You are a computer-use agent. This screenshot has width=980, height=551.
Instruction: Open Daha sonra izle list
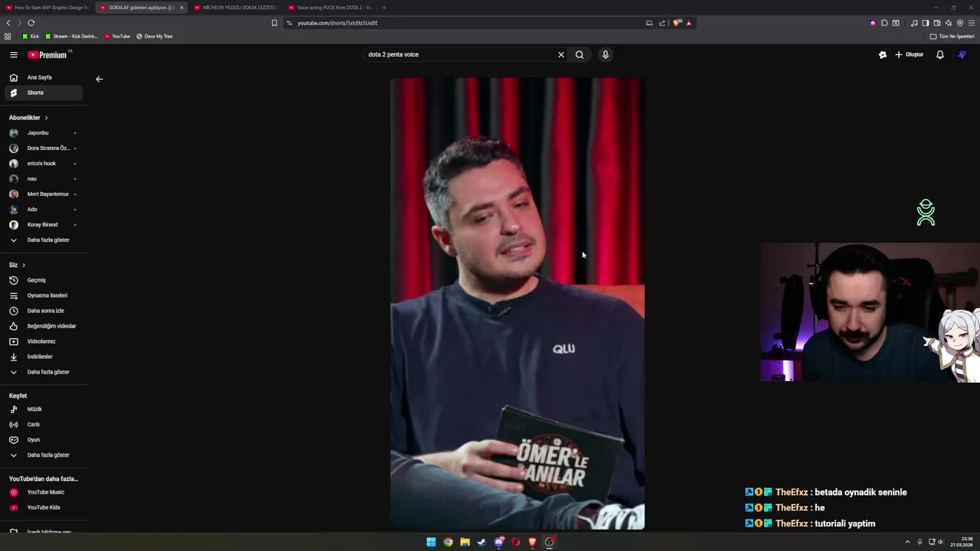(44, 311)
